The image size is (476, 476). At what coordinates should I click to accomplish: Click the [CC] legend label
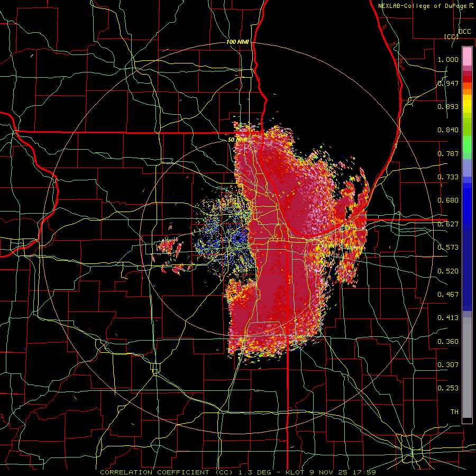click(452, 36)
